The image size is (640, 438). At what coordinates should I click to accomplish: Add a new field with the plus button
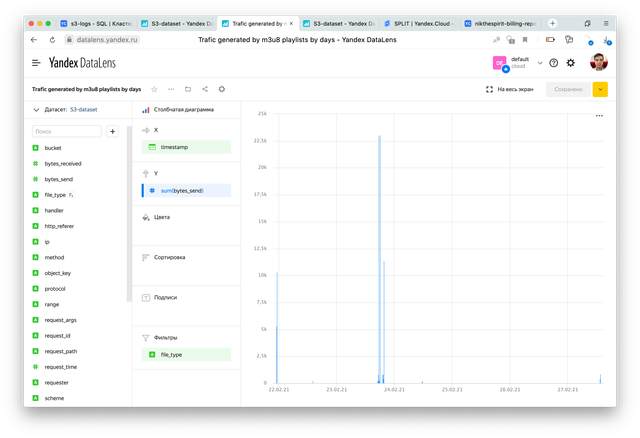point(112,131)
